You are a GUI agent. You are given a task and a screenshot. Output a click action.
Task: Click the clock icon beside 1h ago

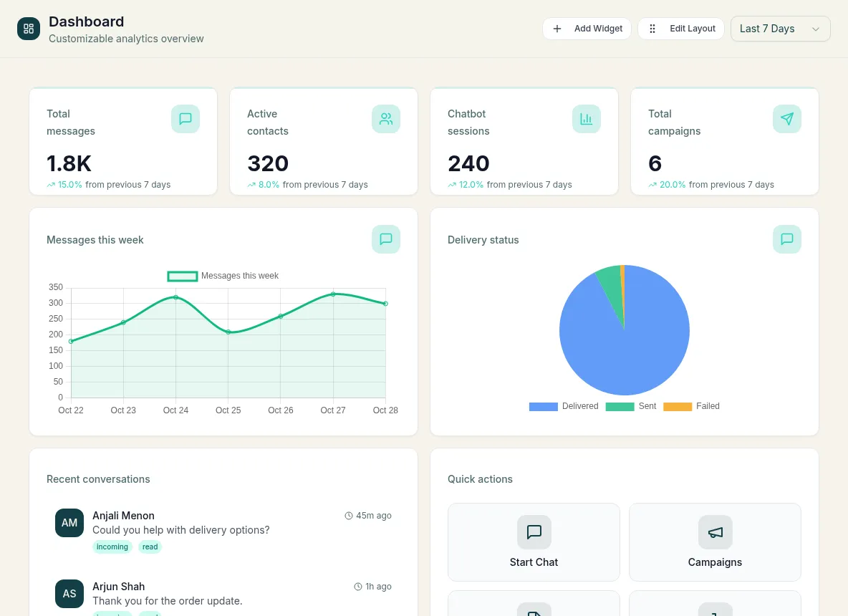point(358,587)
